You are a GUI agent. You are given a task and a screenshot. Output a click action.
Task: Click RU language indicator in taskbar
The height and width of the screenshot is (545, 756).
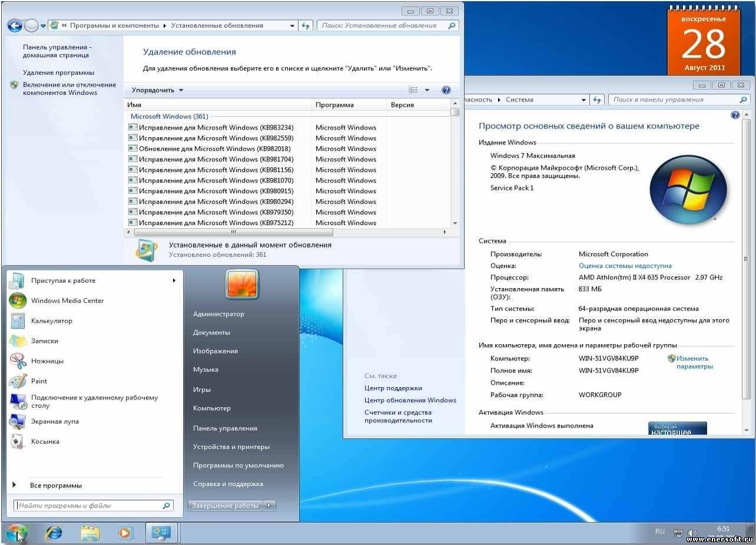(660, 531)
